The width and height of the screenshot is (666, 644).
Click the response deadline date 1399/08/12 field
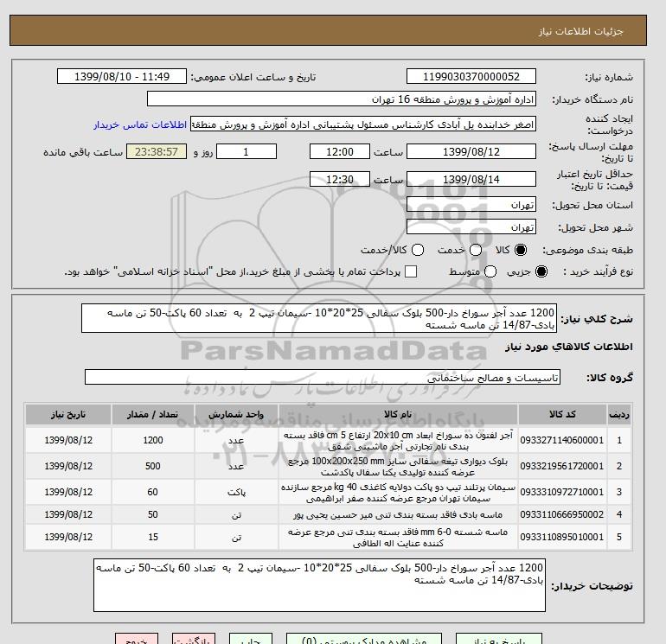point(471,151)
